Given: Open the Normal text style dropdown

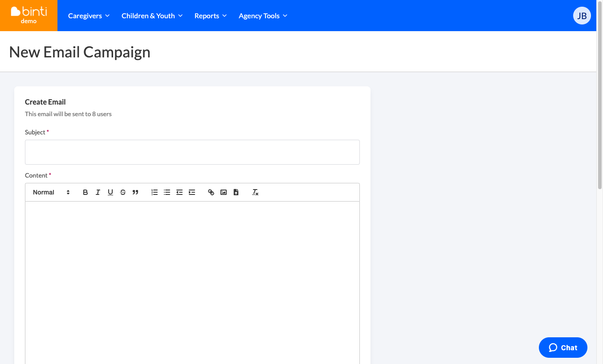Looking at the screenshot, I should click(52, 192).
